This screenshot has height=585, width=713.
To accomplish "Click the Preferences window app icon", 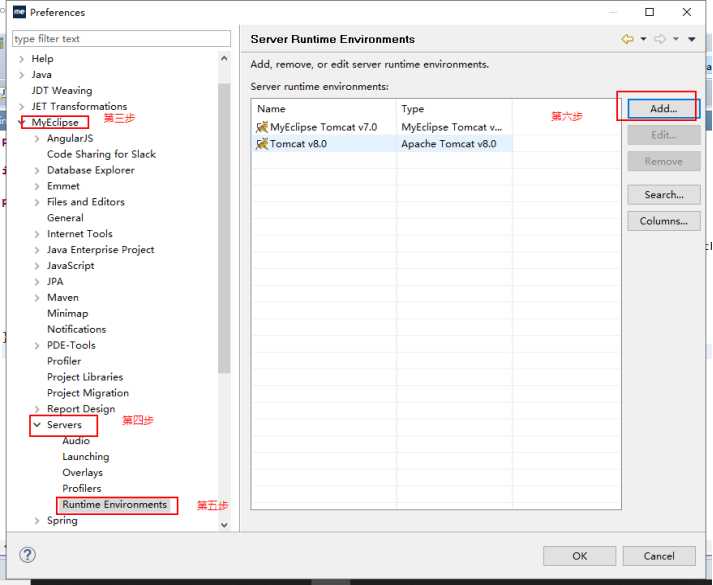I will (19, 12).
